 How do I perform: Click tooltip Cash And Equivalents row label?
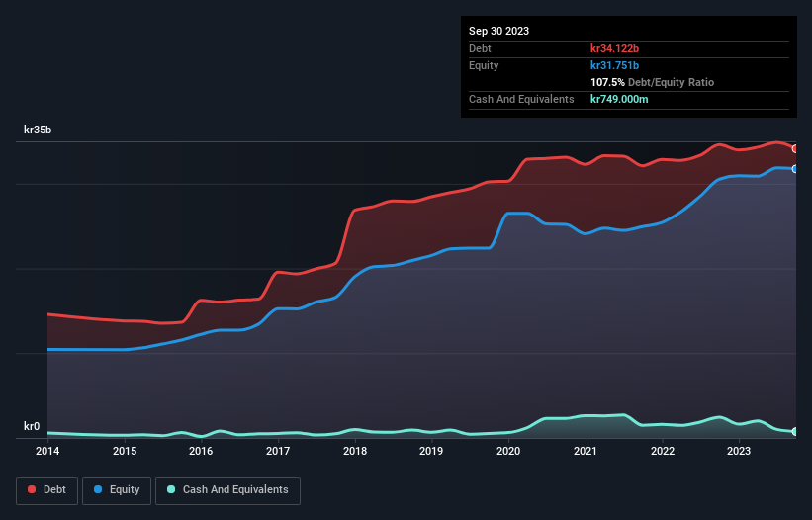pos(521,99)
